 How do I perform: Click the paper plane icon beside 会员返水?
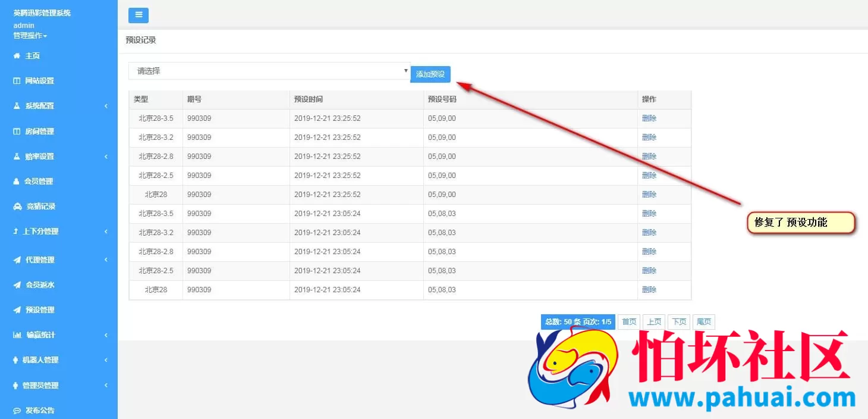pos(17,285)
